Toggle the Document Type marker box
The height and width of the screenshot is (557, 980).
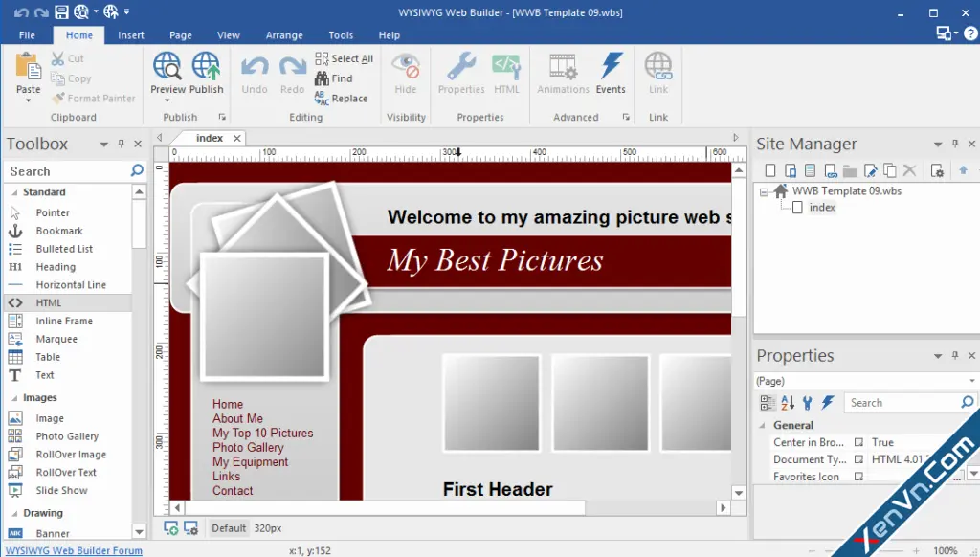858,458
